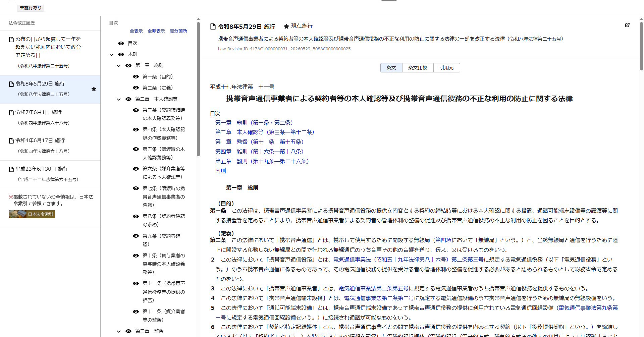The width and height of the screenshot is (644, 337).
Task: Toggle eye visibility for 第六条(媒介業者等による本人確認等)
Action: [136, 169]
